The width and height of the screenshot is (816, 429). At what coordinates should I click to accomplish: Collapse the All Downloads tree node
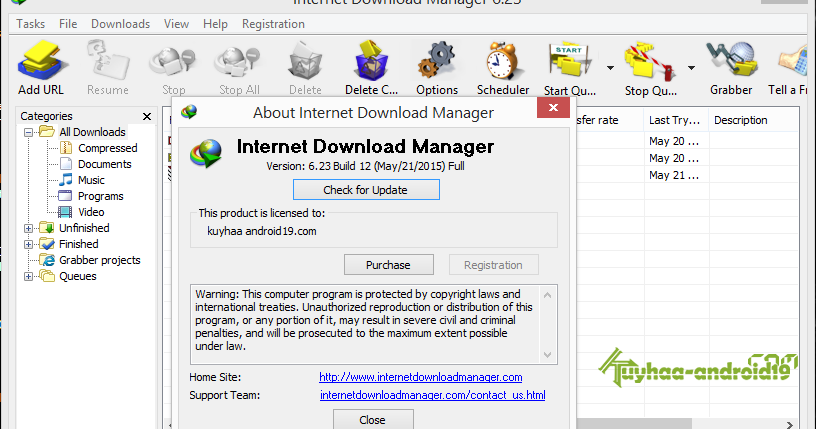click(29, 132)
